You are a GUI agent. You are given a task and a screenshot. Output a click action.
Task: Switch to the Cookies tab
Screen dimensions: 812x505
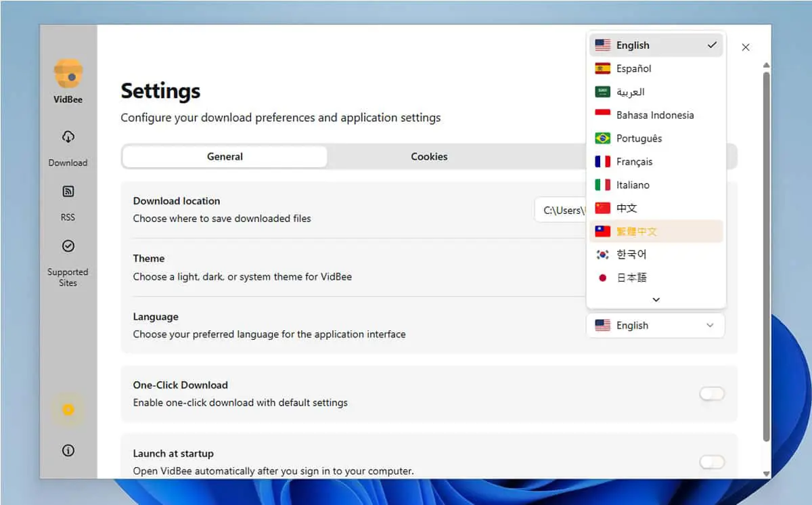tap(429, 156)
